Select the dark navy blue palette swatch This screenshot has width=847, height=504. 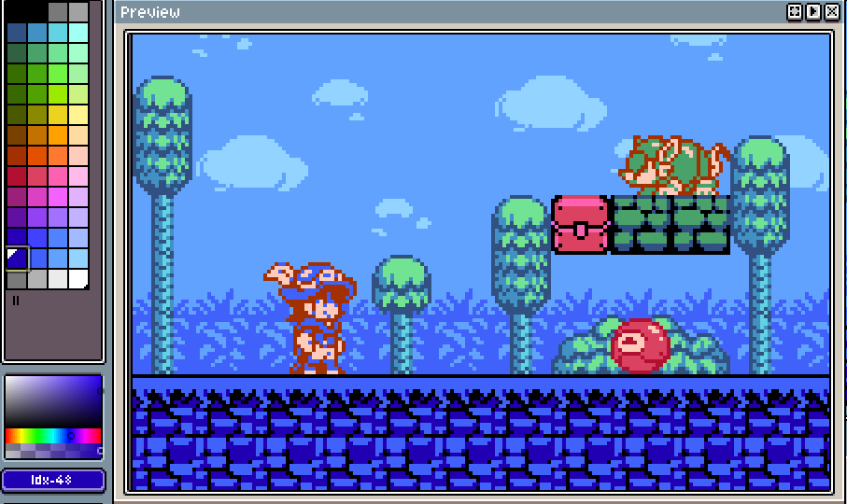point(17,33)
